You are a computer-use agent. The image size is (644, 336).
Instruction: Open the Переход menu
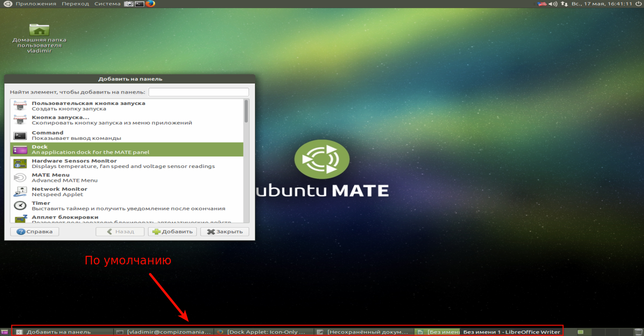[75, 4]
